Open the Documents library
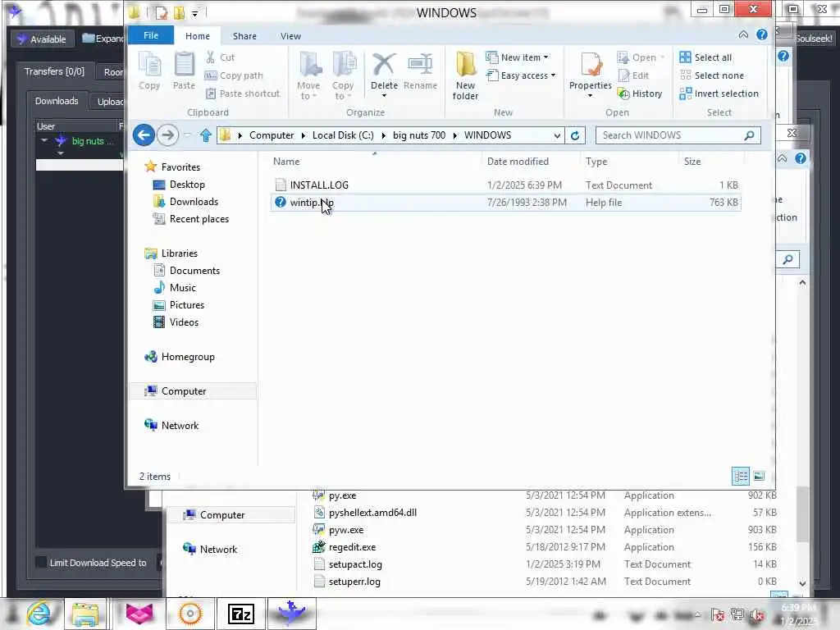The image size is (840, 630). tap(186, 271)
